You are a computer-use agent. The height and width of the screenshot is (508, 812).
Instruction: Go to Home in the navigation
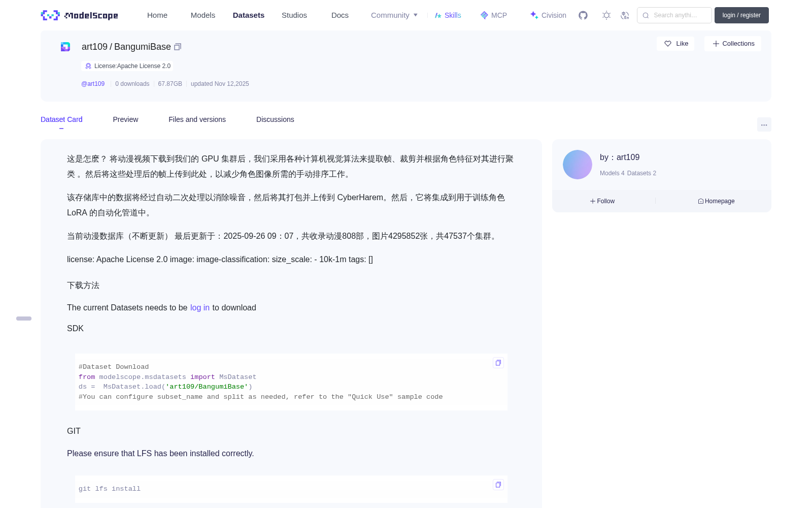pyautogui.click(x=157, y=15)
